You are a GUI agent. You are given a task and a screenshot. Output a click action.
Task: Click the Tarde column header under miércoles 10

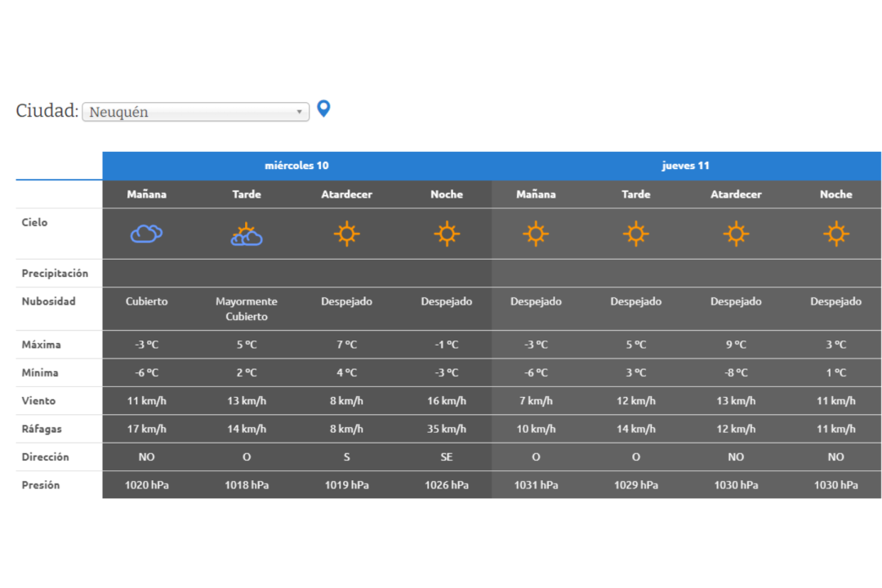(247, 194)
